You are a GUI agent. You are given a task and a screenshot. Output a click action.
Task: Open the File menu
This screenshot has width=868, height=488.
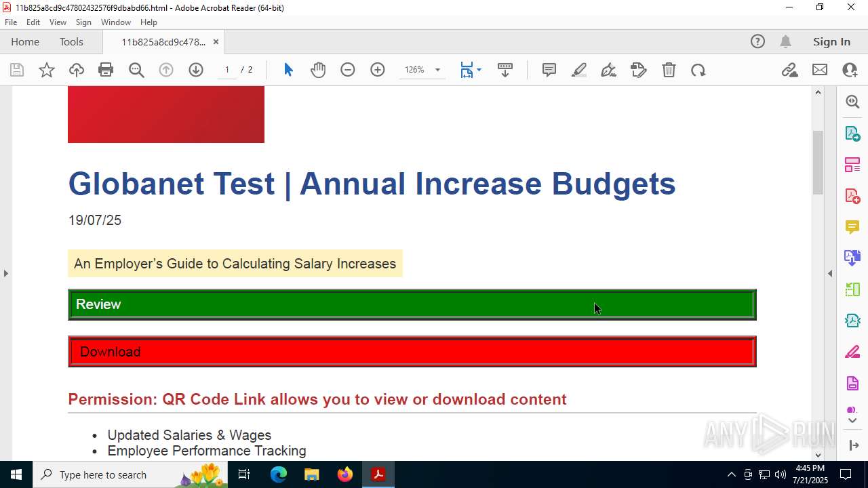click(x=11, y=22)
